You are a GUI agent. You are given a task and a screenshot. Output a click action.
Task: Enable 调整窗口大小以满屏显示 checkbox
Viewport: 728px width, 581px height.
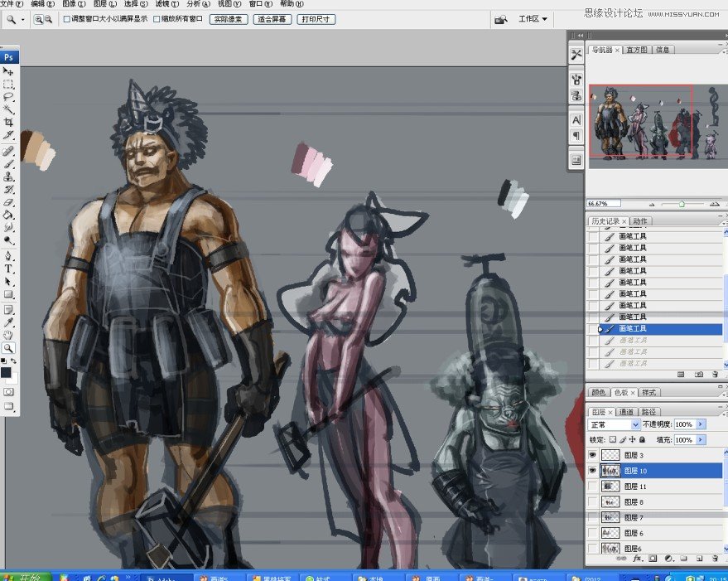click(x=67, y=19)
